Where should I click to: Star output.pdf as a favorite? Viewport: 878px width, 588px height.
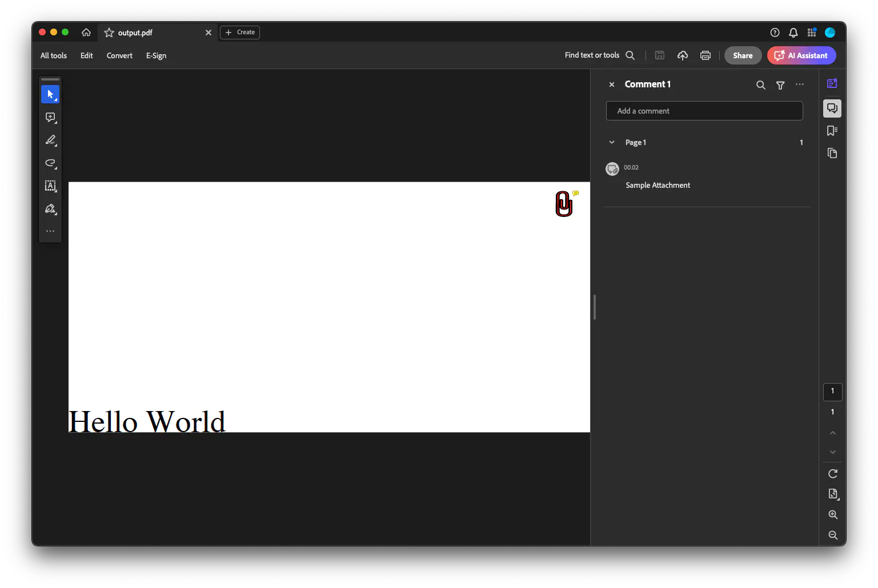pyautogui.click(x=109, y=33)
